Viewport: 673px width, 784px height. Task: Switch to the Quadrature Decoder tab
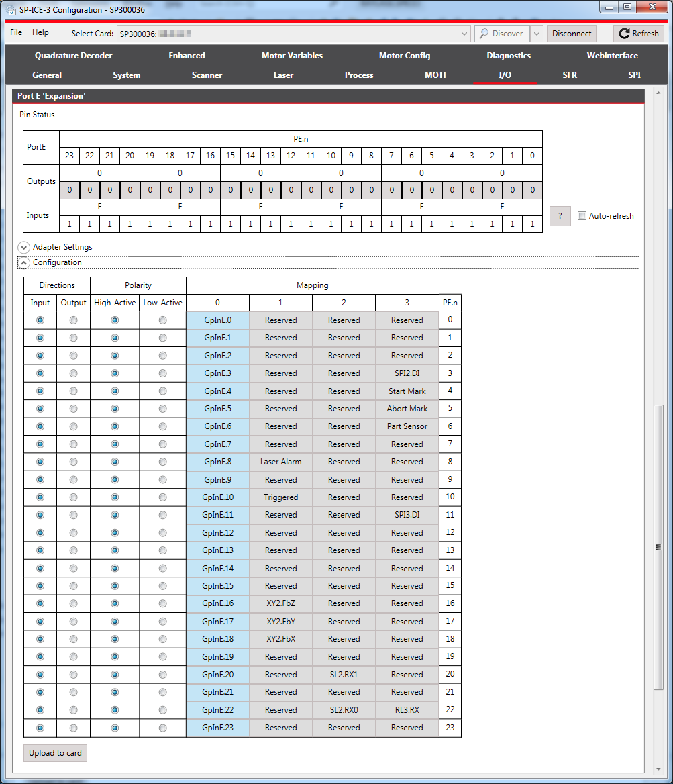tap(74, 56)
